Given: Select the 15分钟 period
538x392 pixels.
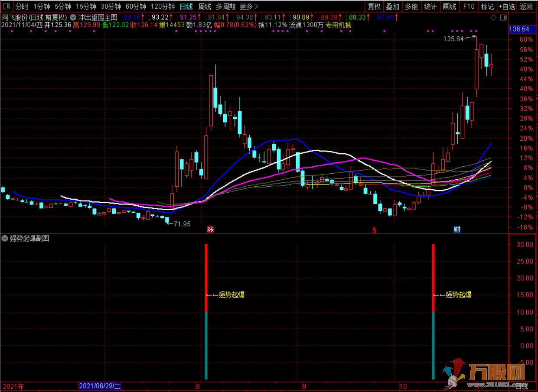Looking at the screenshot, I should [x=86, y=6].
